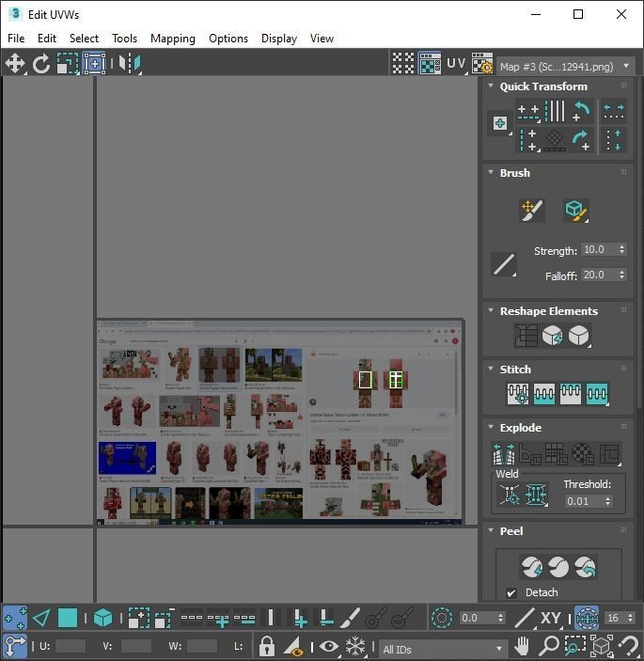Click the Reset Peel icon

[585, 567]
